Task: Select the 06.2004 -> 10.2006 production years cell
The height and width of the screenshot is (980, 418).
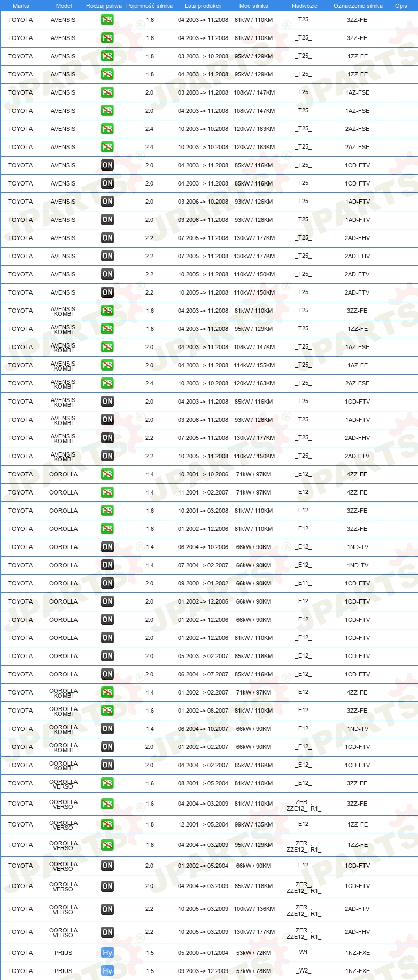Action: (203, 547)
